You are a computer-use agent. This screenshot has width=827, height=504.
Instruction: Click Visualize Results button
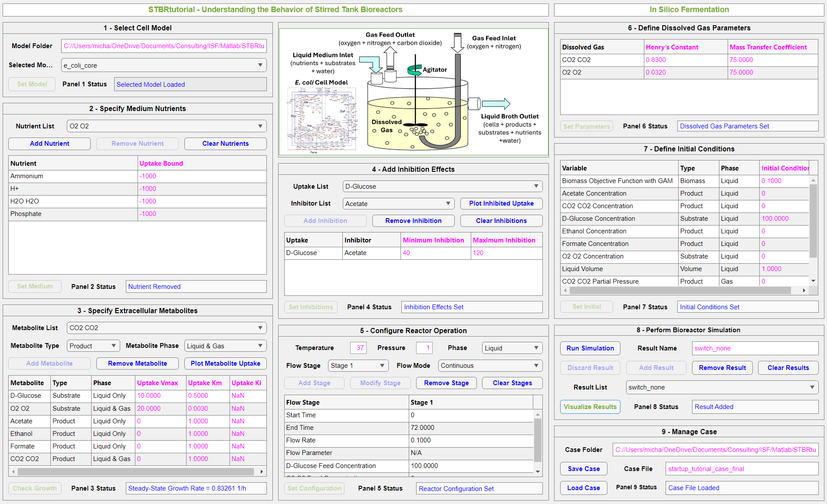point(590,407)
